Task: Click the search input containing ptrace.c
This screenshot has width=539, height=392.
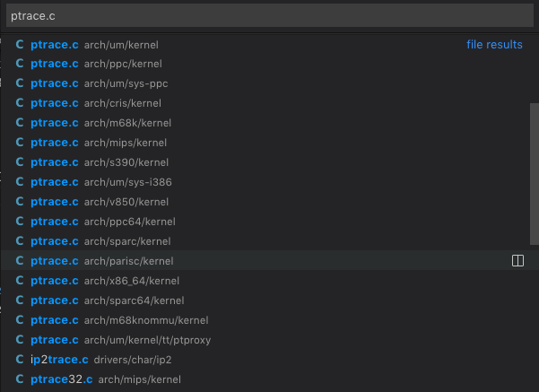Action: tap(270, 16)
